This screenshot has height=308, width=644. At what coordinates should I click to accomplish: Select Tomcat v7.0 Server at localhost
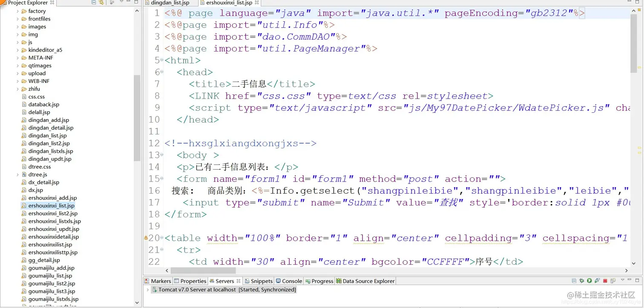[x=224, y=290]
